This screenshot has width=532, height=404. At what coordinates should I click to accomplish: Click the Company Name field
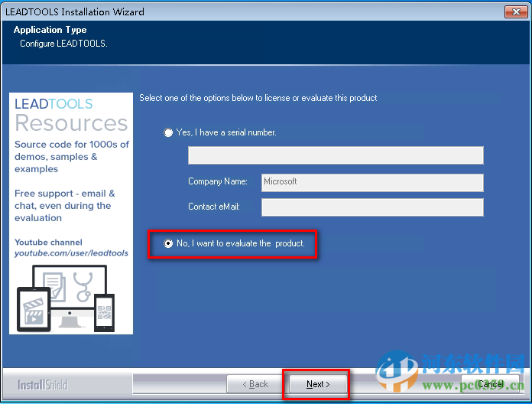coord(372,183)
